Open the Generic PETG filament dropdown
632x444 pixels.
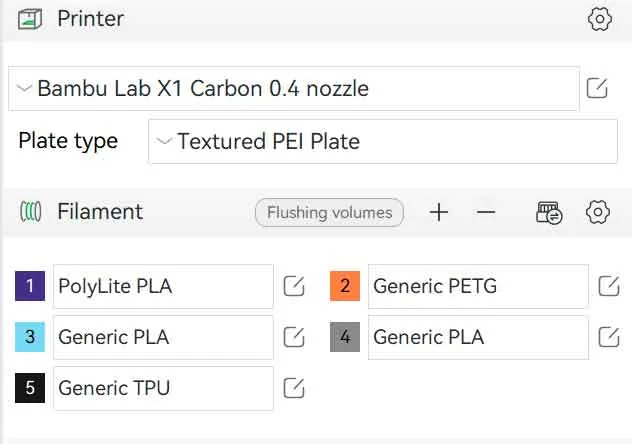[x=478, y=286]
